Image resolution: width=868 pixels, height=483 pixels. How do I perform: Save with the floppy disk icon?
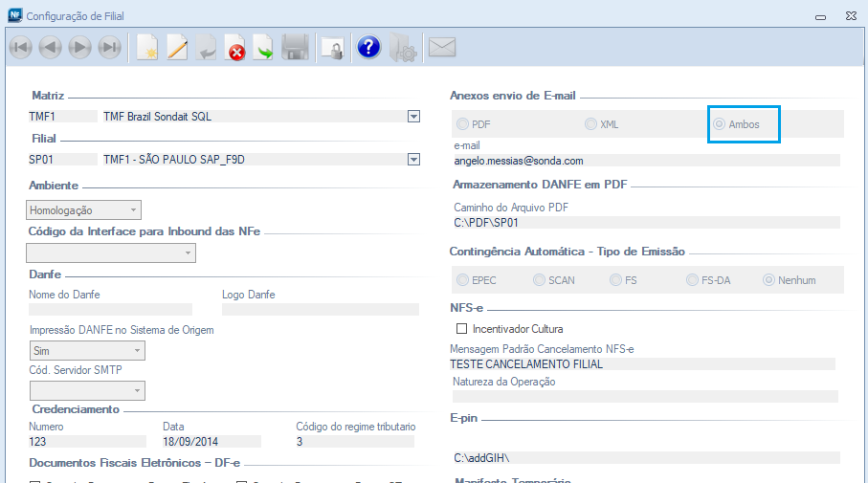click(x=295, y=48)
